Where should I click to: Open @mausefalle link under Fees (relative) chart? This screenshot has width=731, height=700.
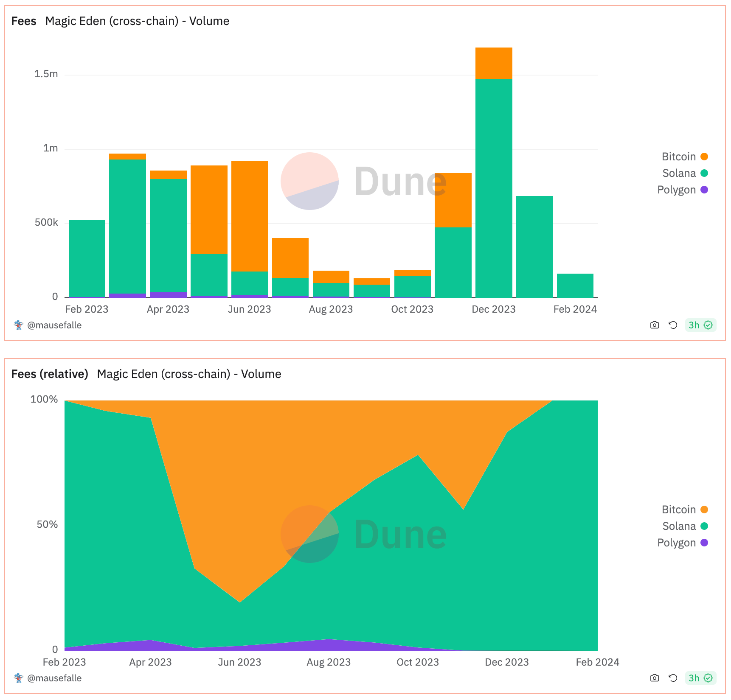click(x=54, y=678)
